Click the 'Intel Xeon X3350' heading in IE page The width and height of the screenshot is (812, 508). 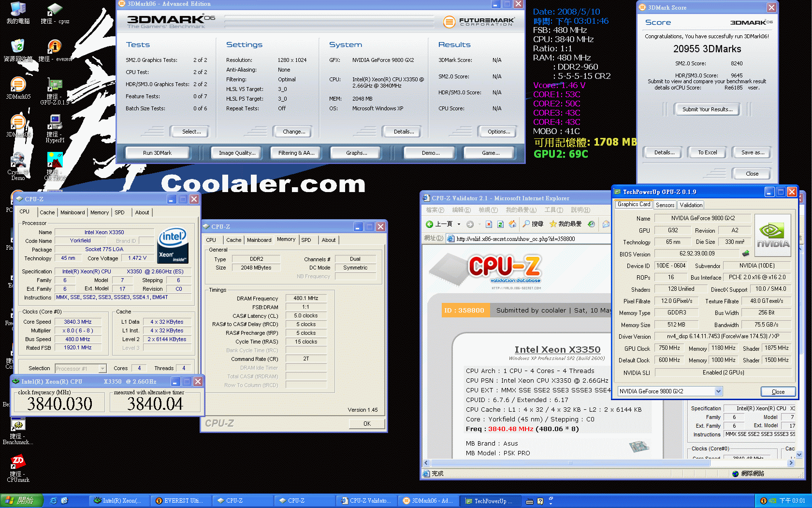557,350
